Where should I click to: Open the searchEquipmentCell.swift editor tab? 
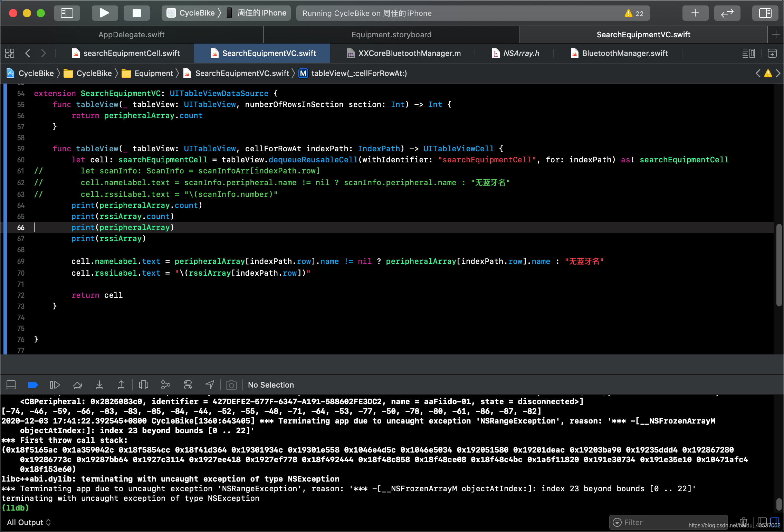point(126,53)
